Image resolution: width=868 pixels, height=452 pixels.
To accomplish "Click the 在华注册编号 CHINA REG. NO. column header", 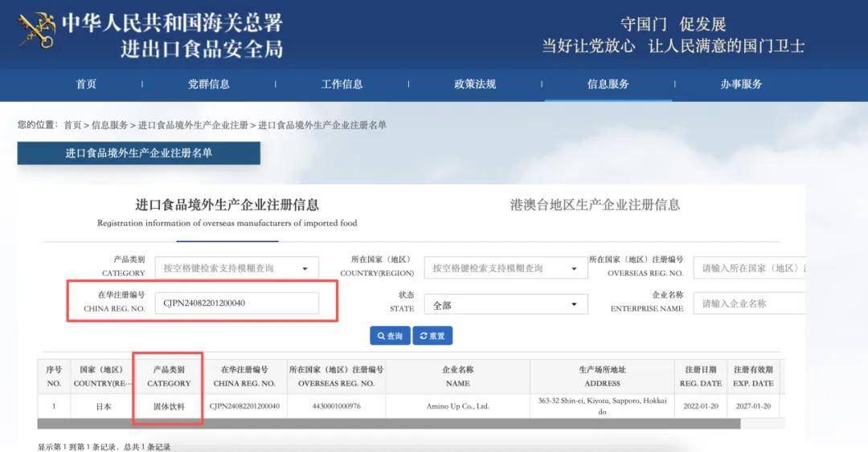I will click(x=244, y=377).
